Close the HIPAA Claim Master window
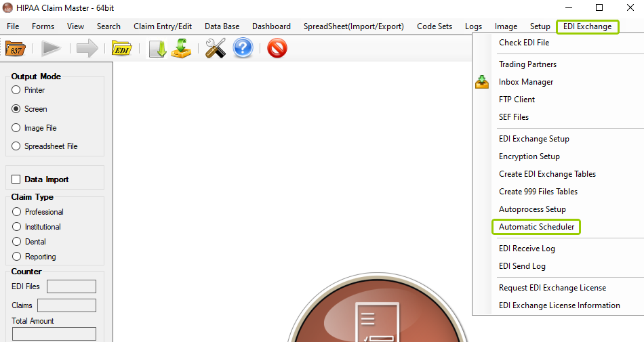Image resolution: width=644 pixels, height=342 pixels. pyautogui.click(x=630, y=8)
